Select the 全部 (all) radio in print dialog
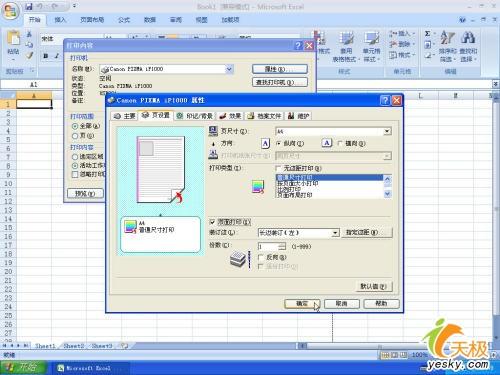 point(75,126)
